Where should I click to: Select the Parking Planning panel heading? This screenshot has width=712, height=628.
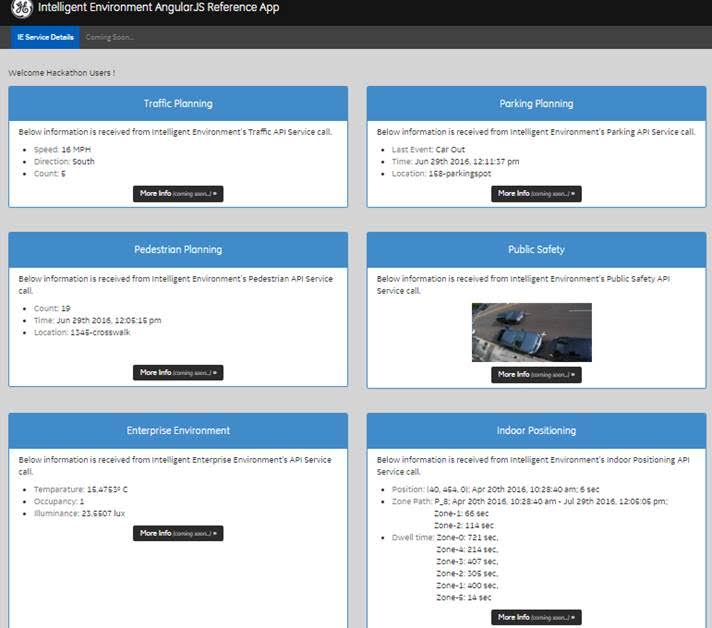coord(536,103)
